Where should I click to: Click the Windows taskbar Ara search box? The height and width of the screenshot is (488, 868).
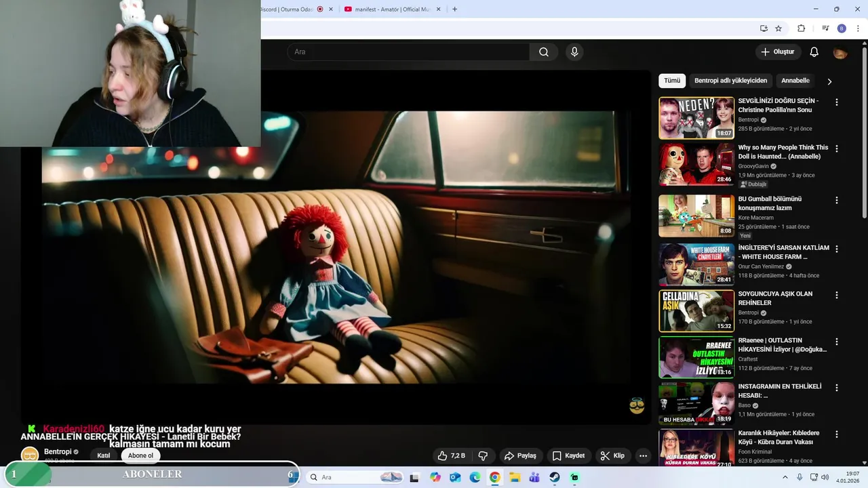pyautogui.click(x=355, y=477)
